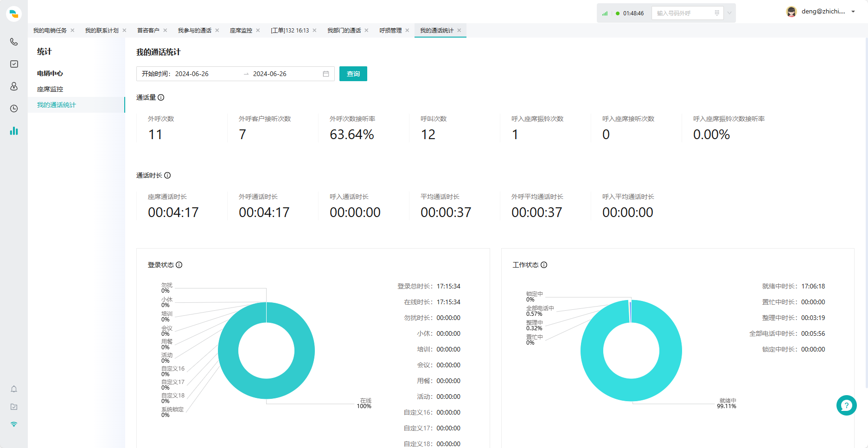Expand the dial input dropdown chevron

pos(729,13)
